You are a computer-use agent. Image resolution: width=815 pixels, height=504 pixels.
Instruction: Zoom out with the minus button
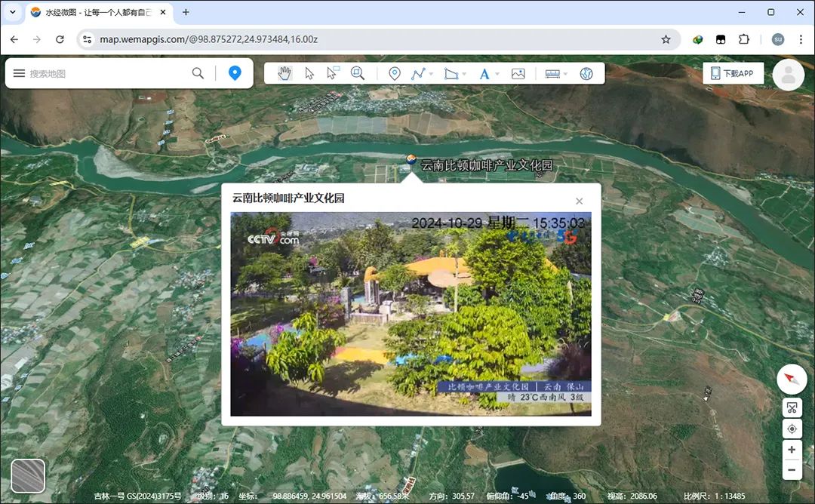[792, 470]
